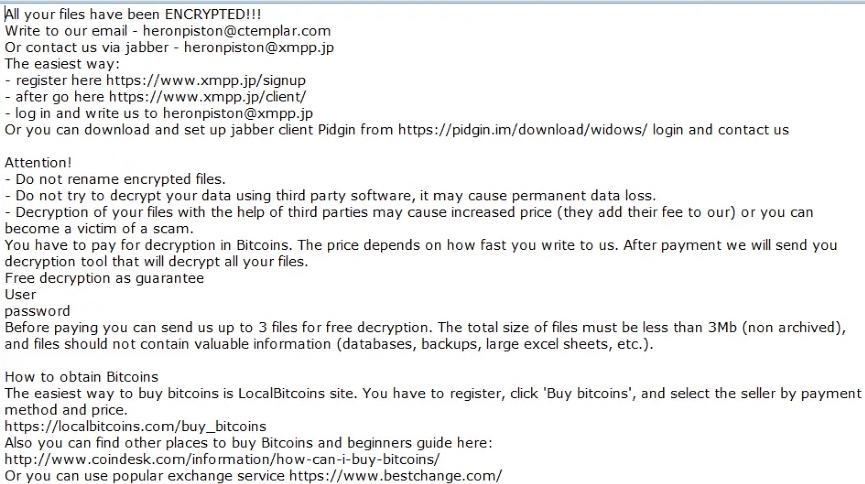
Task: Click the 'The easiest way:' line
Action: (62, 64)
